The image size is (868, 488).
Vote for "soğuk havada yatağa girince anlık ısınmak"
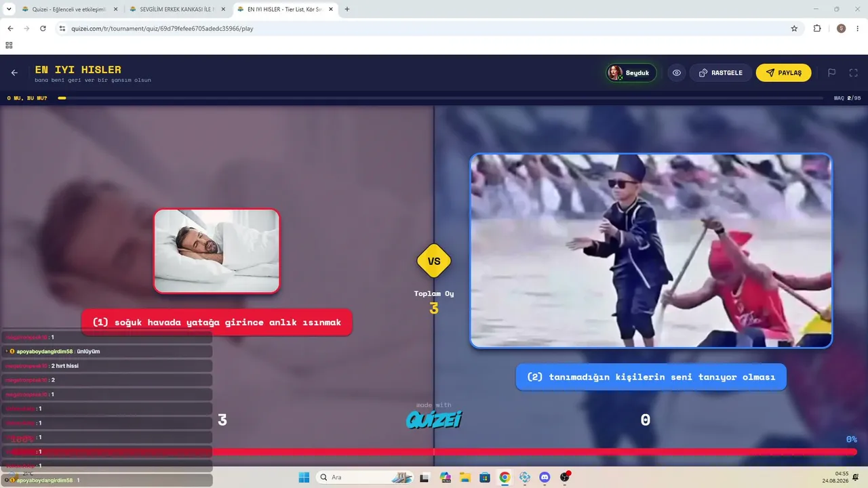pyautogui.click(x=217, y=322)
